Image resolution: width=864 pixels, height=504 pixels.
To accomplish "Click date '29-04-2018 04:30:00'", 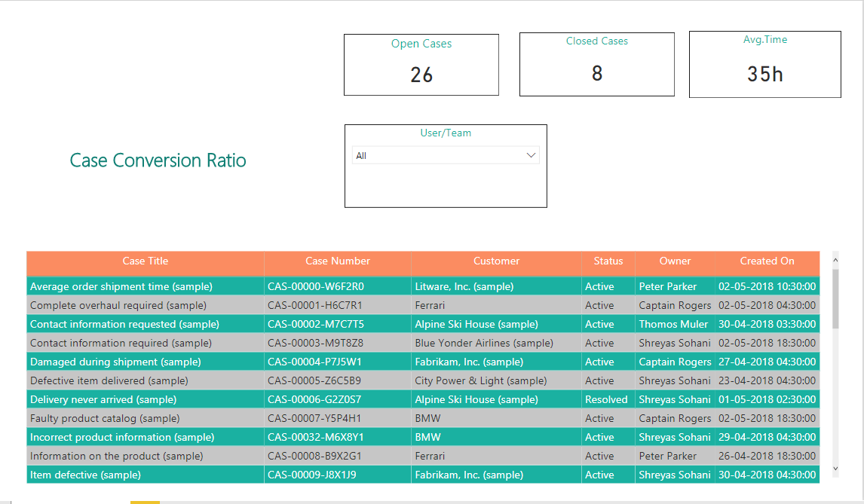I will point(767,438).
